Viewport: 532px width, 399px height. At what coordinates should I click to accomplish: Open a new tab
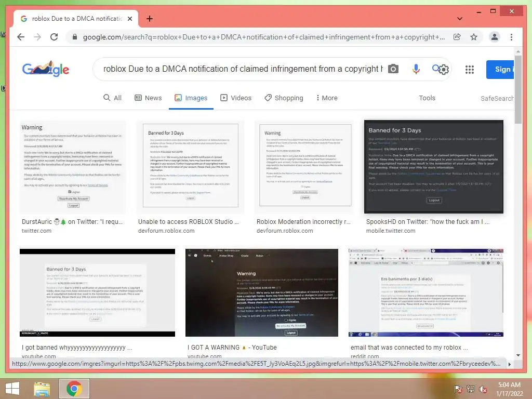click(x=149, y=19)
